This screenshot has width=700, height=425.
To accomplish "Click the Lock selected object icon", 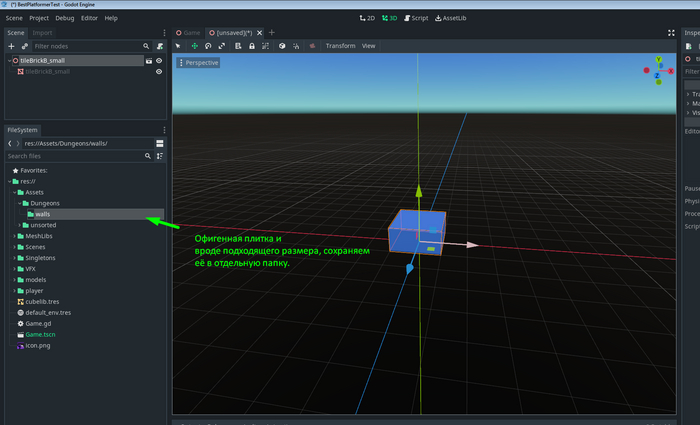I will click(x=250, y=46).
